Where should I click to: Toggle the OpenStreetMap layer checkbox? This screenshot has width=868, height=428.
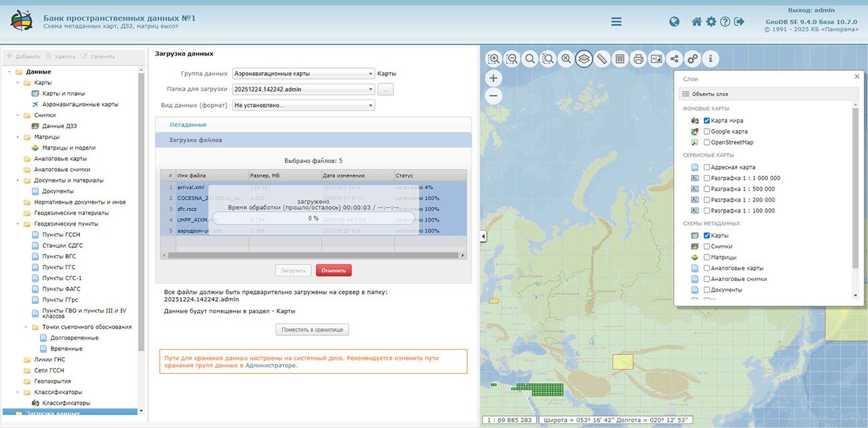pyautogui.click(x=707, y=142)
